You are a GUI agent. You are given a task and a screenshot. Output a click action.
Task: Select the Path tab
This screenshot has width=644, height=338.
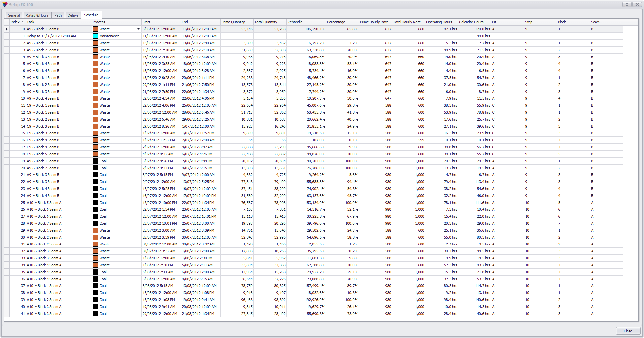coord(58,15)
